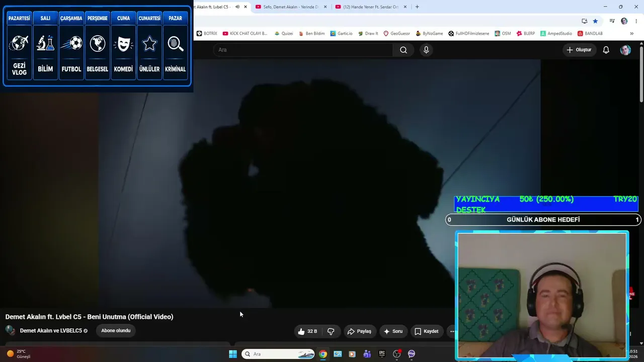Click the Soru ask button
644x362 pixels.
point(393,331)
